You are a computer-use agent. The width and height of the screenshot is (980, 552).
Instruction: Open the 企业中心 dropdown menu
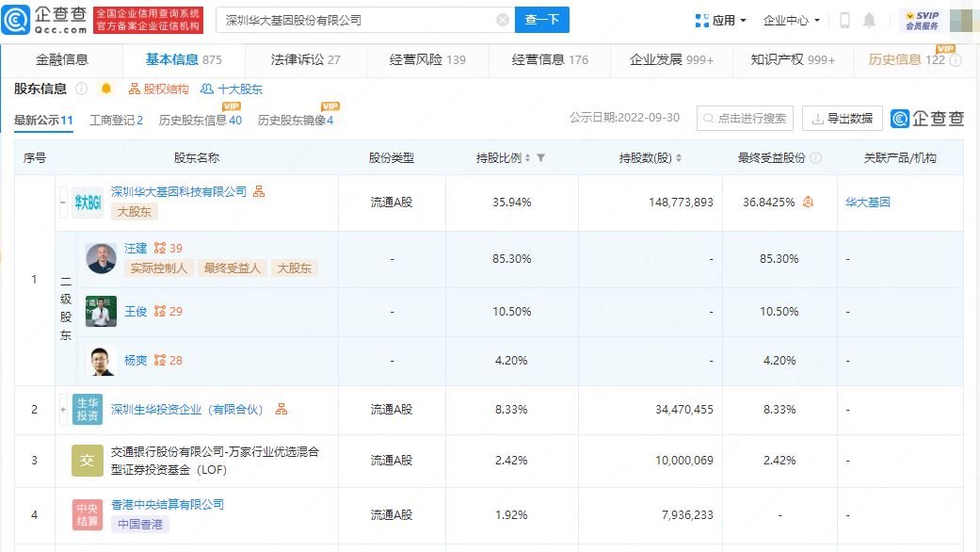tap(792, 21)
